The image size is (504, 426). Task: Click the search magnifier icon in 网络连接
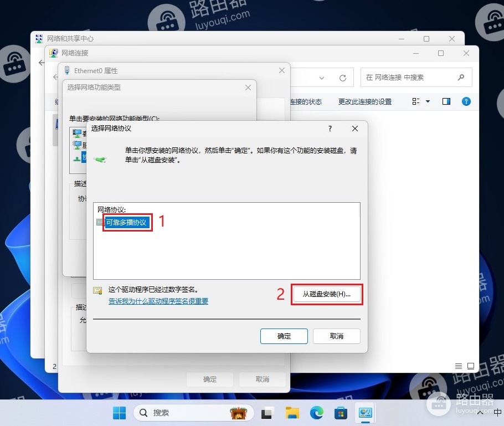(x=461, y=77)
